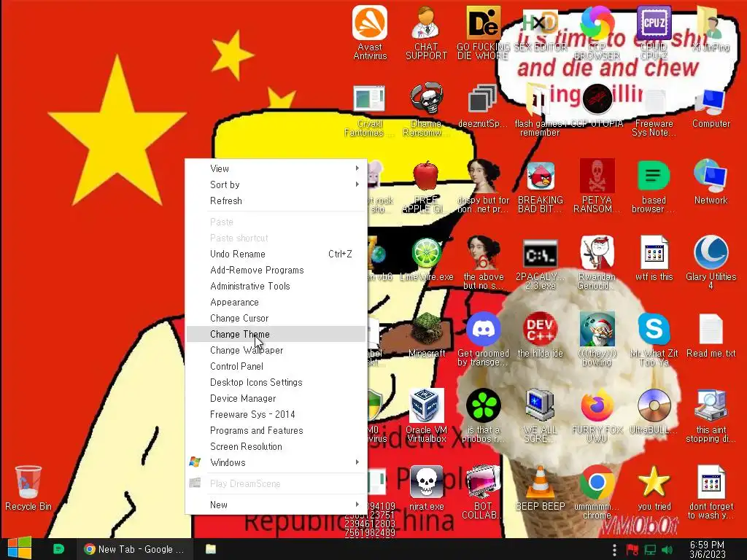Click the Windows Start button

pyautogui.click(x=20, y=548)
